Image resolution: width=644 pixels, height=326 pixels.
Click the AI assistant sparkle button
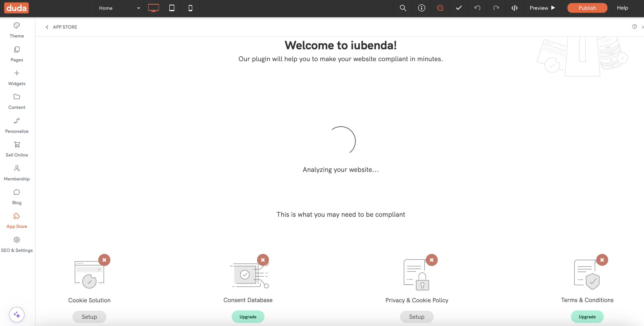pos(17,315)
